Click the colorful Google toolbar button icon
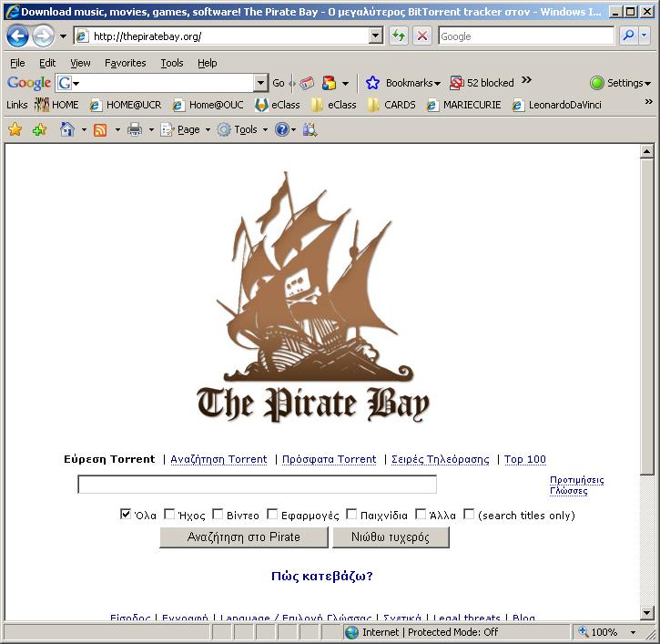Viewport: 660px width, 644px height. pyautogui.click(x=329, y=83)
